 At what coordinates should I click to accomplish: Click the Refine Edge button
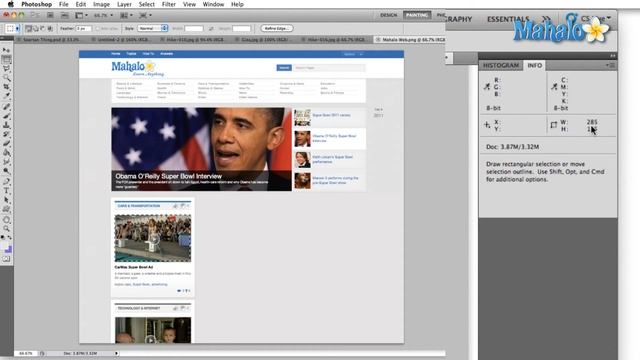[277, 29]
